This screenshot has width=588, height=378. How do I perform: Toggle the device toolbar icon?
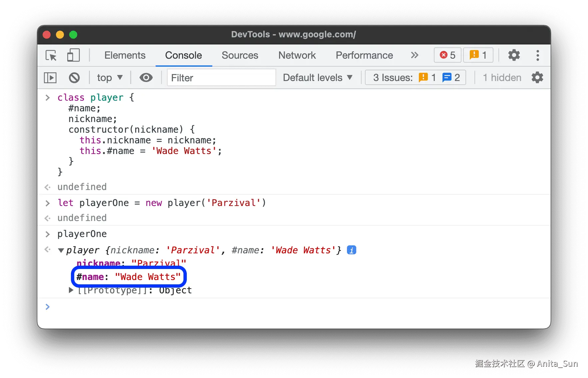[x=73, y=55]
